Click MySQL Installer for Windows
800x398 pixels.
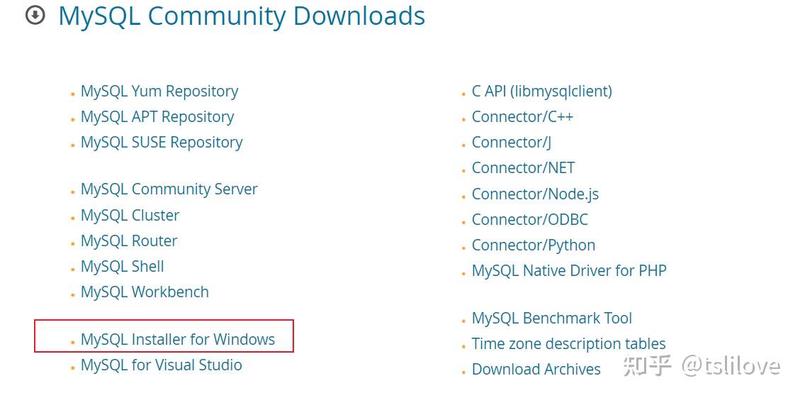[x=178, y=339]
